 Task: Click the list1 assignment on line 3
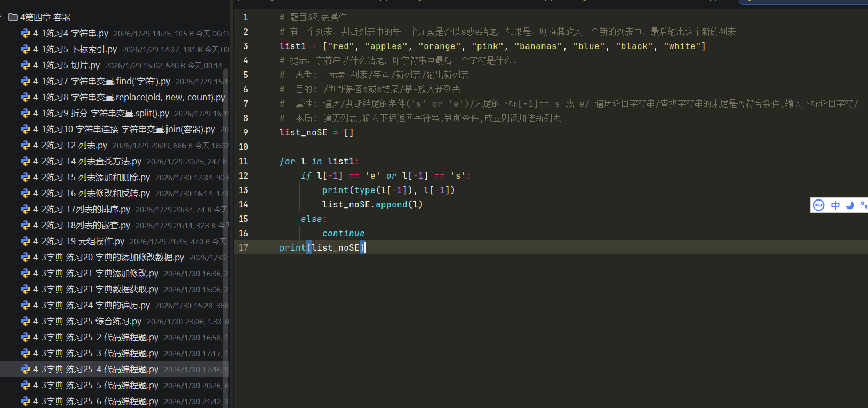(x=492, y=46)
